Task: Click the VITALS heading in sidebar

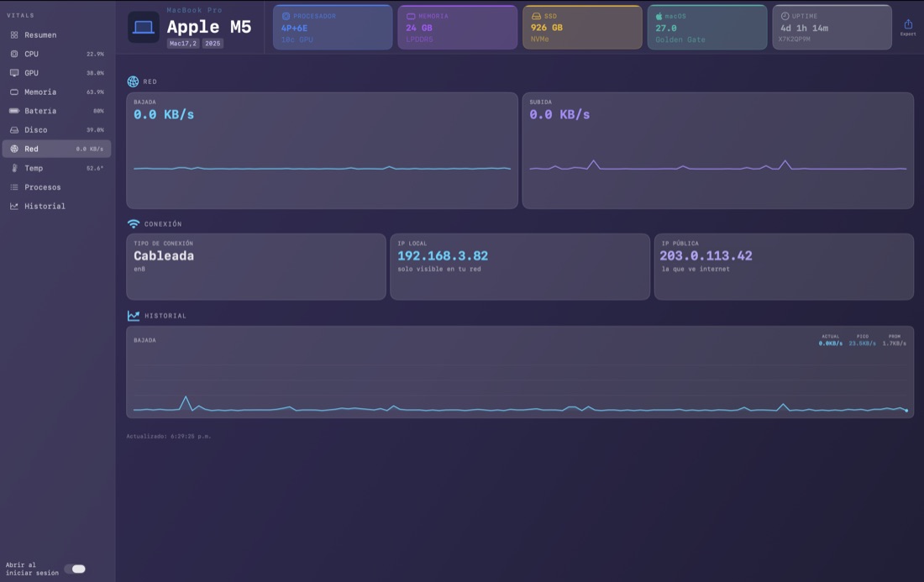Action: tap(21, 15)
